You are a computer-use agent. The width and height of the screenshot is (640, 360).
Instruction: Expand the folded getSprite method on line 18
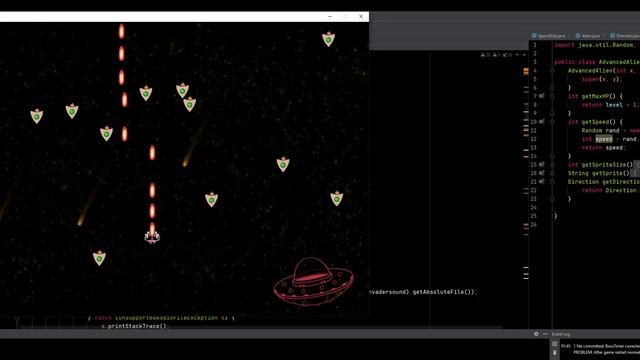point(552,173)
